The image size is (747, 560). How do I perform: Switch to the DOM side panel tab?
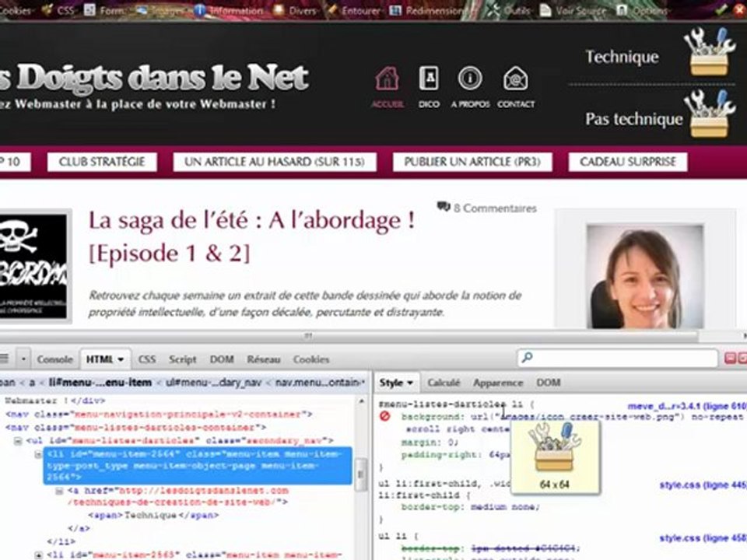point(549,383)
